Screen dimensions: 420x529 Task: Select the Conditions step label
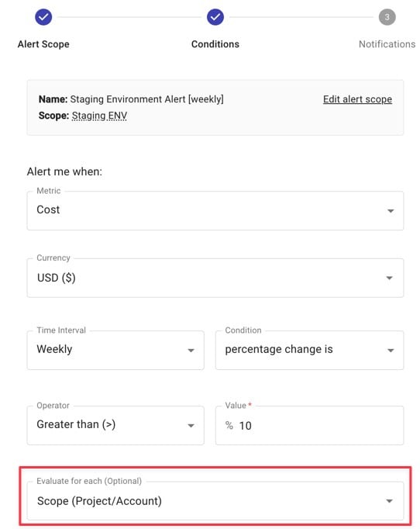pos(215,44)
